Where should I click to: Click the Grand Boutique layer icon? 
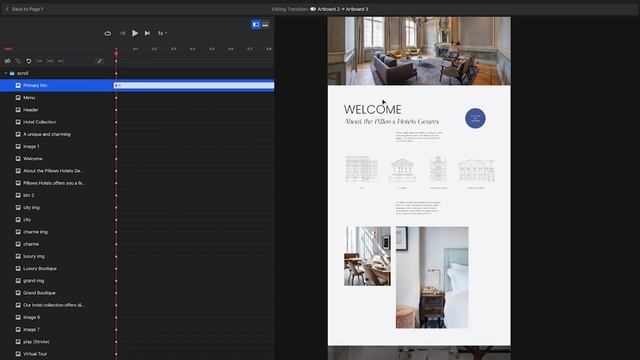(x=18, y=293)
